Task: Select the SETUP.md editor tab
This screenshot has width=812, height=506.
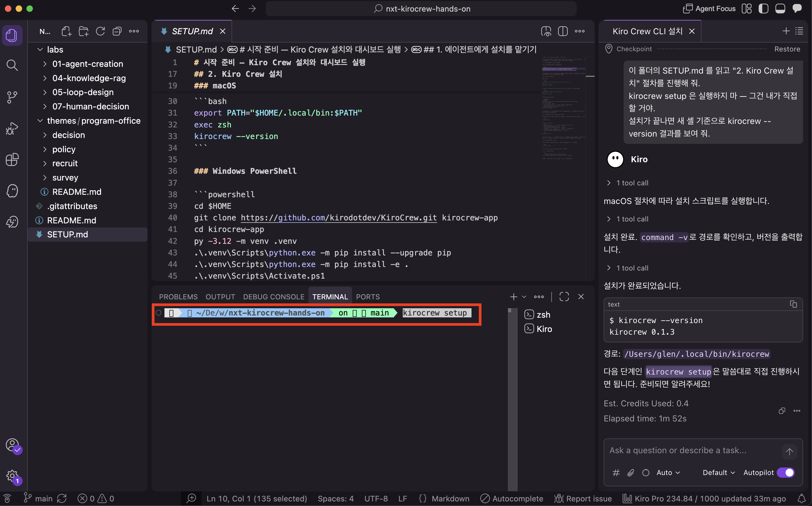Action: [192, 31]
